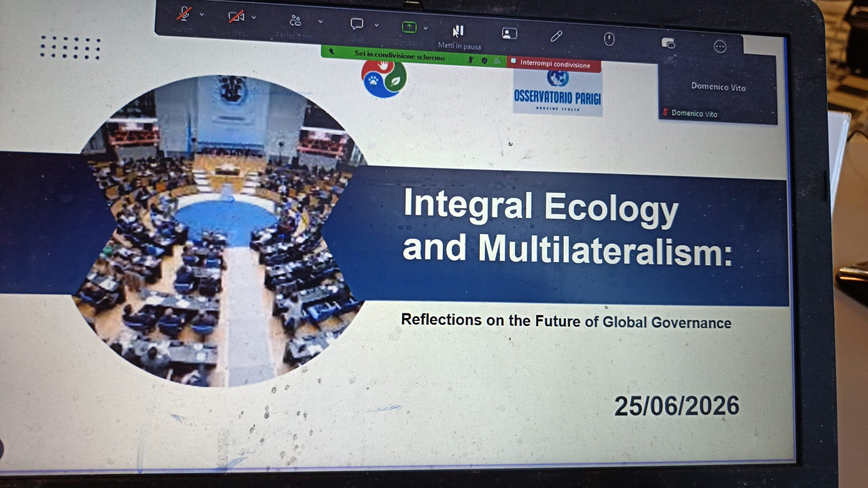868x488 pixels.
Task: Click the 'Integral Ecology' title line
Action: tap(541, 206)
